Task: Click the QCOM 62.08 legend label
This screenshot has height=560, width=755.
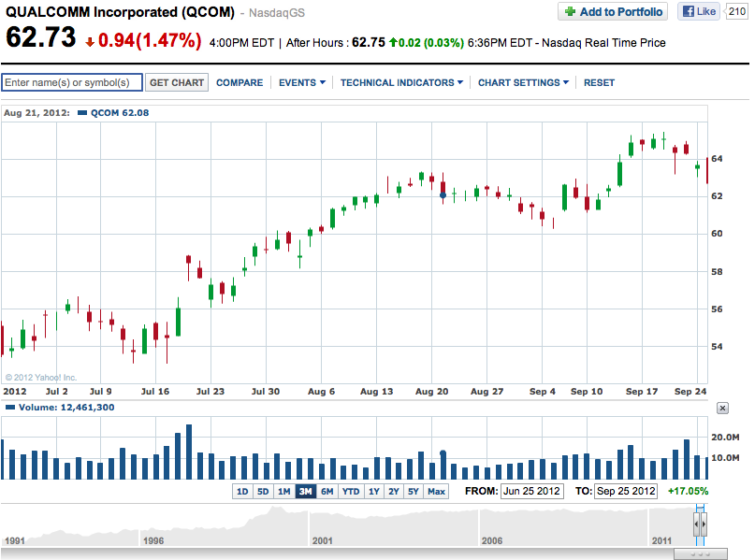Action: click(120, 113)
